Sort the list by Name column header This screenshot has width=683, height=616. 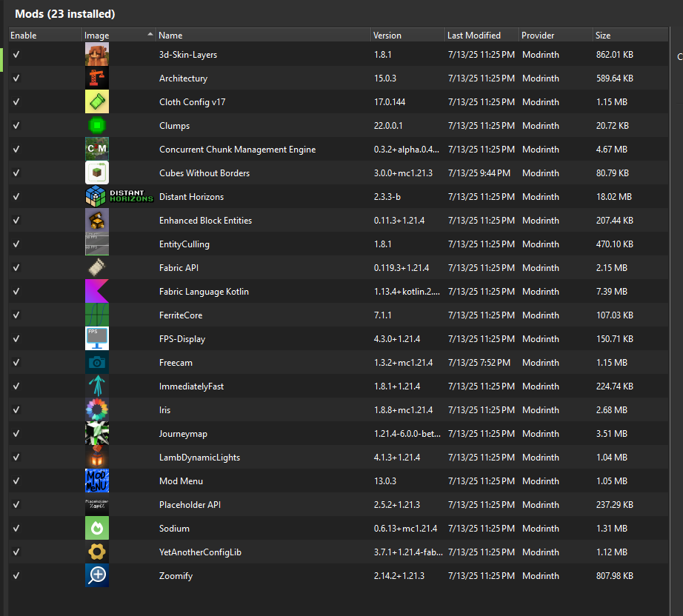click(263, 35)
